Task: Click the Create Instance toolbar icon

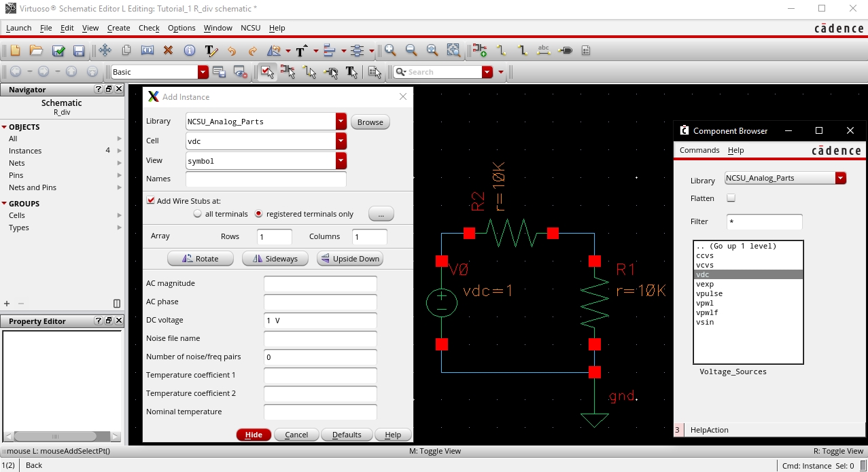Action: [x=481, y=51]
